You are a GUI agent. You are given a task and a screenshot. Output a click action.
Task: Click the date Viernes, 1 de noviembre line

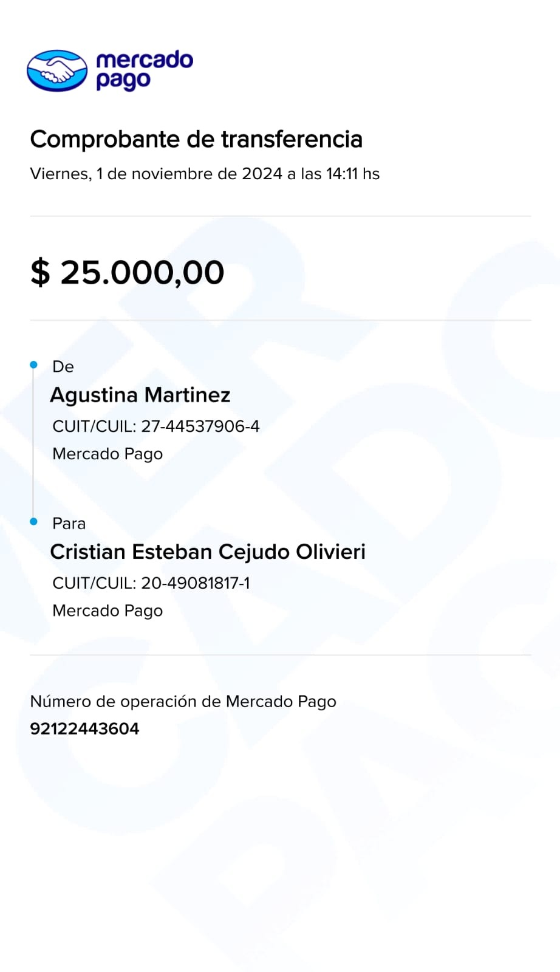205,174
